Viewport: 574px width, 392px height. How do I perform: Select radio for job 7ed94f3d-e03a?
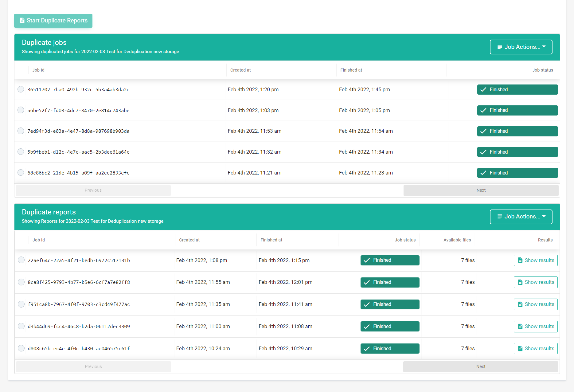click(x=21, y=131)
